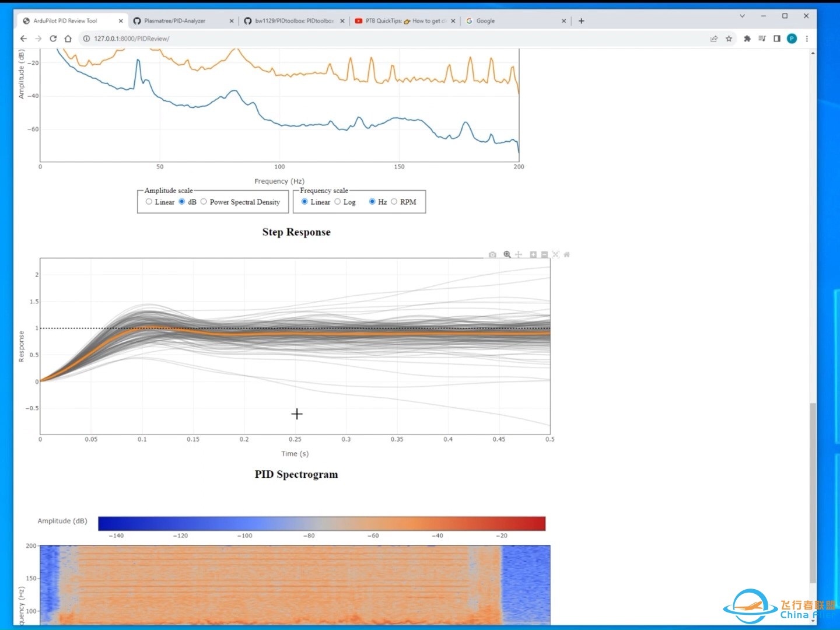The height and width of the screenshot is (630, 840).
Task: Select dB amplitude scale
Action: [182, 202]
